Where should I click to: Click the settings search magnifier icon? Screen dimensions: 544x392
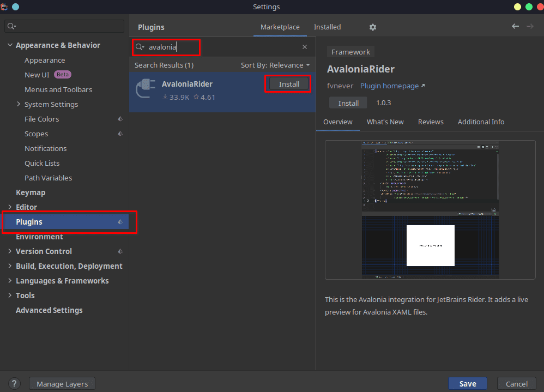[x=11, y=26]
